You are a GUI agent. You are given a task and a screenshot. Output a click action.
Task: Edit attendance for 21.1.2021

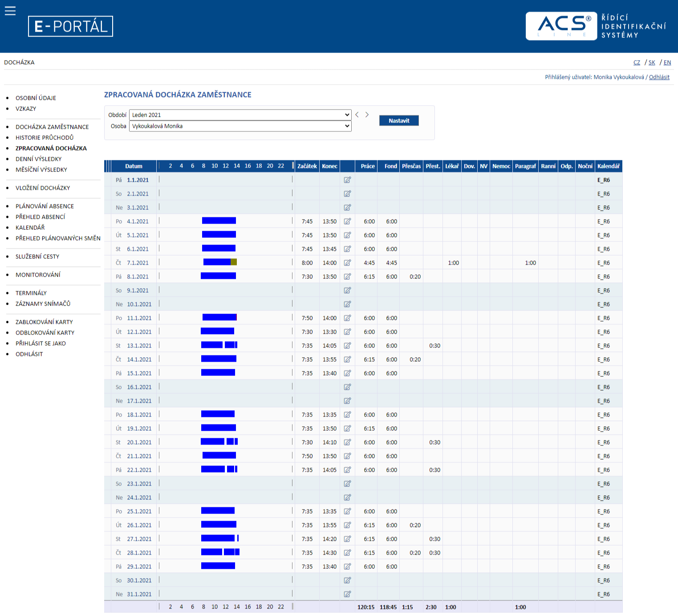pyautogui.click(x=347, y=456)
